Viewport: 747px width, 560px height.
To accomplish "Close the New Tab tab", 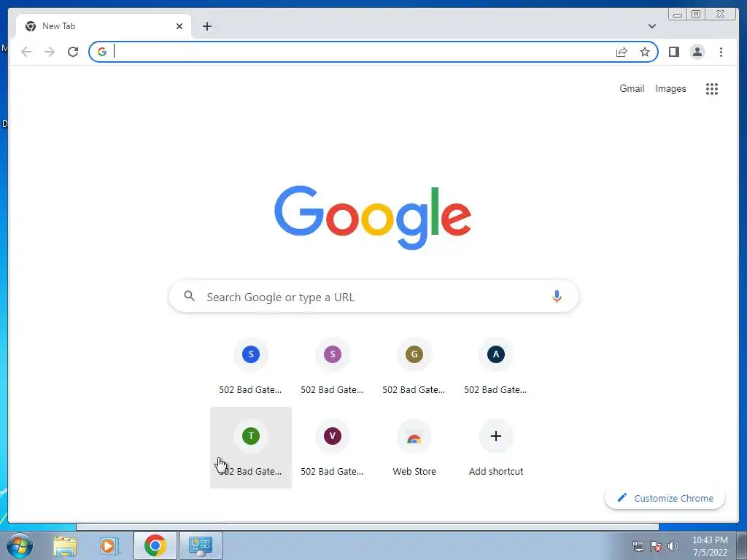I will click(179, 26).
